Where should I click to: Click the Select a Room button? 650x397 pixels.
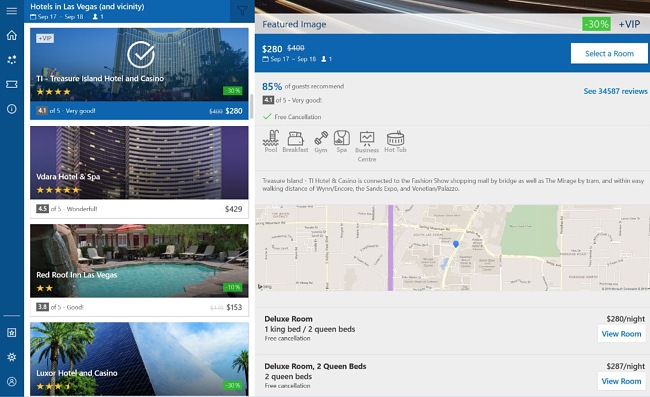(609, 53)
